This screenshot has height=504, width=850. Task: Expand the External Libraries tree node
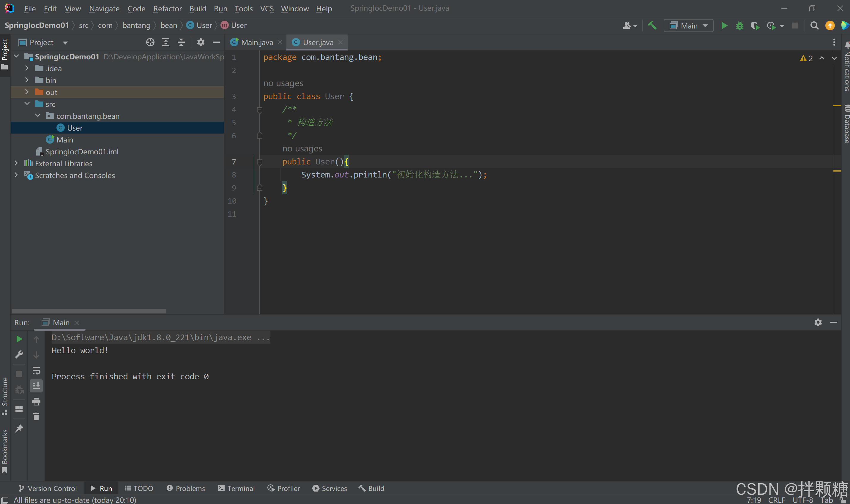16,163
